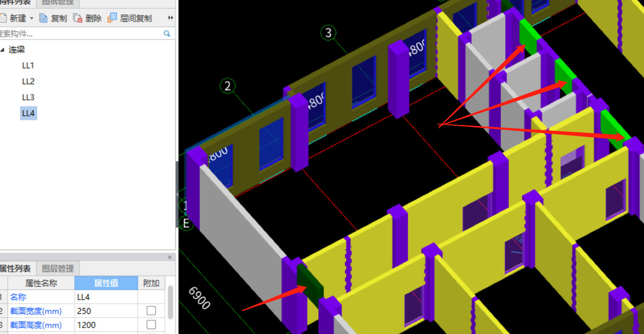Switch to the 图层管理 tab

click(x=58, y=268)
